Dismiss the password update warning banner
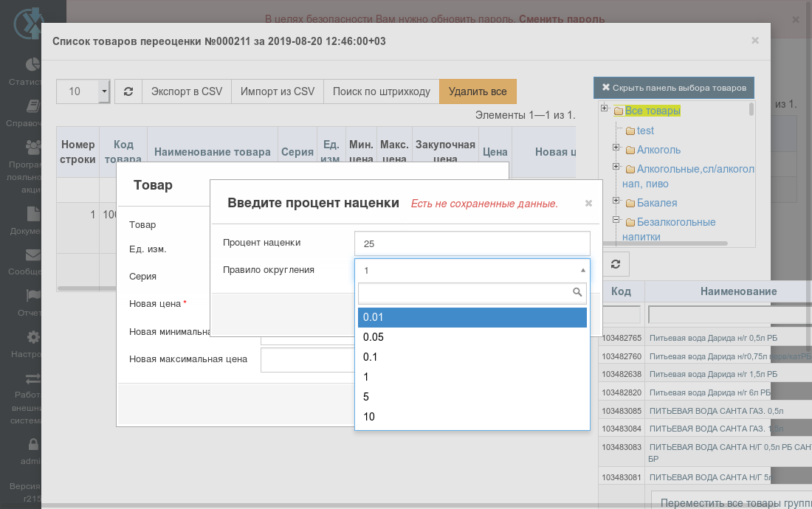Viewport: 812px width, 509px height. click(x=796, y=20)
